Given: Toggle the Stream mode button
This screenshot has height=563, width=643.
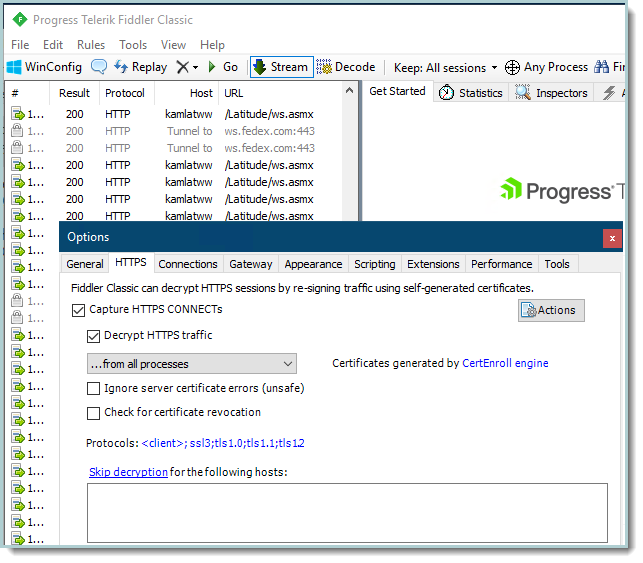Looking at the screenshot, I should [x=281, y=67].
